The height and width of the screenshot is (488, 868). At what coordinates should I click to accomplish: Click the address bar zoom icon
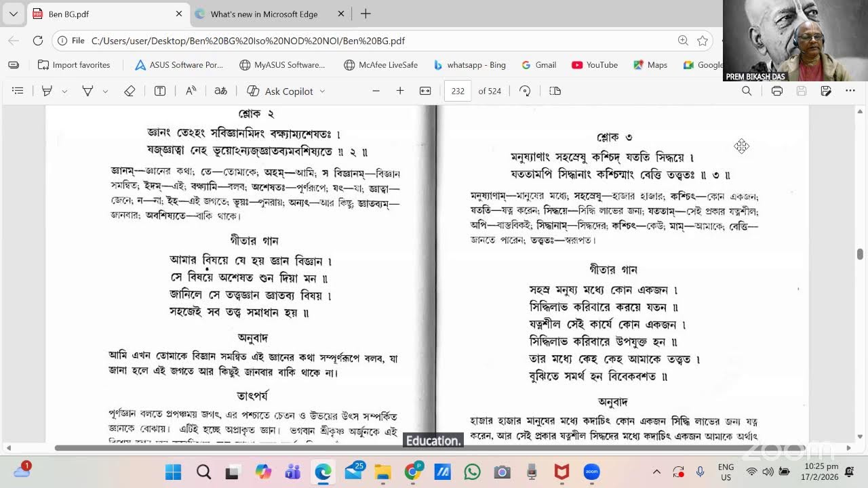pyautogui.click(x=683, y=41)
